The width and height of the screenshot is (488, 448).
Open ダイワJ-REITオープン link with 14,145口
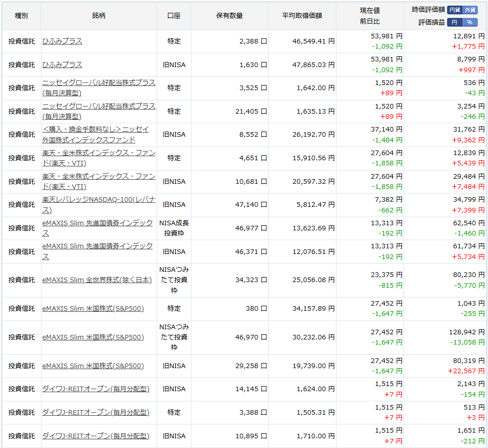pyautogui.click(x=96, y=389)
